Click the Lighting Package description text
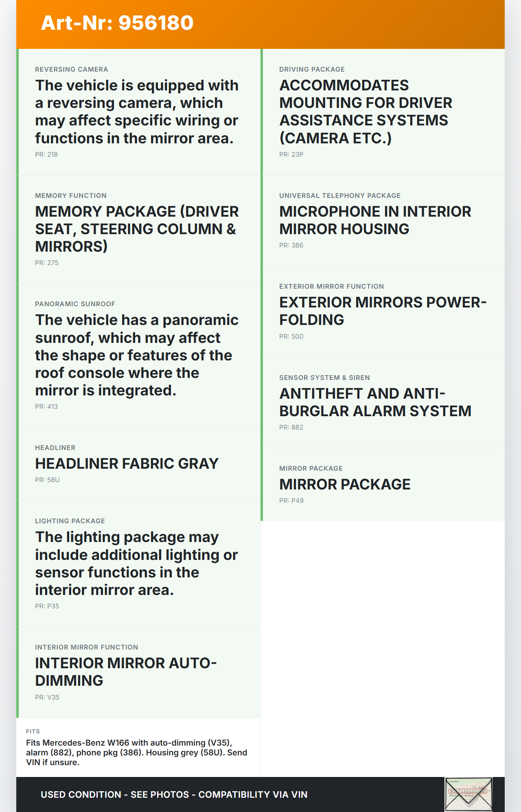 point(137,563)
